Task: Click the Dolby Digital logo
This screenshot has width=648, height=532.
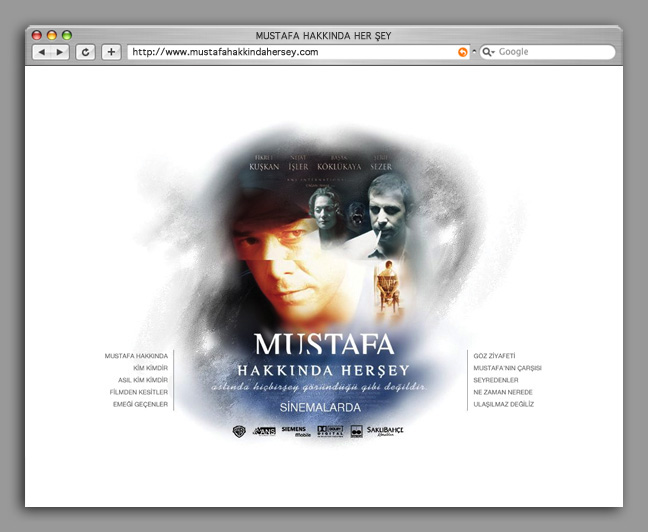Action: 330,431
